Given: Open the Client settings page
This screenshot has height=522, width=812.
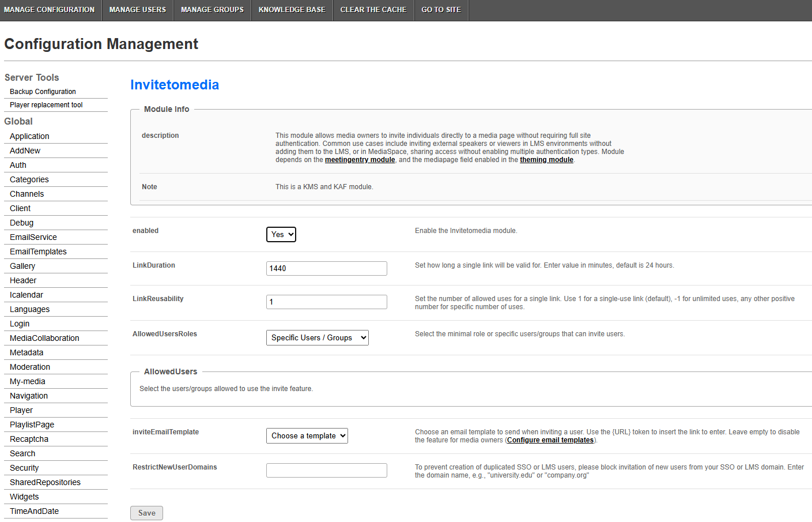Looking at the screenshot, I should point(20,208).
